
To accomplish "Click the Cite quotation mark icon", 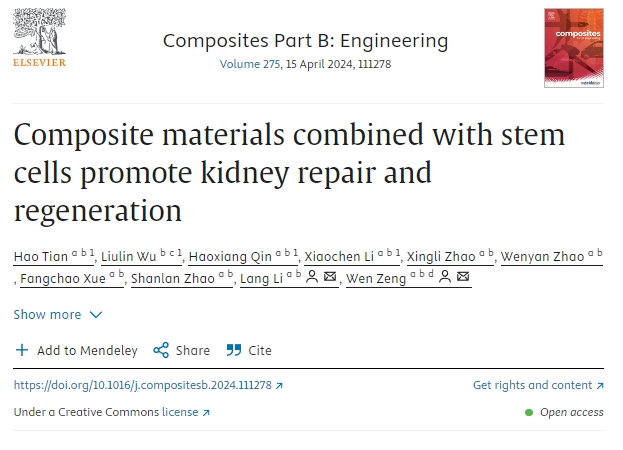I will (234, 350).
